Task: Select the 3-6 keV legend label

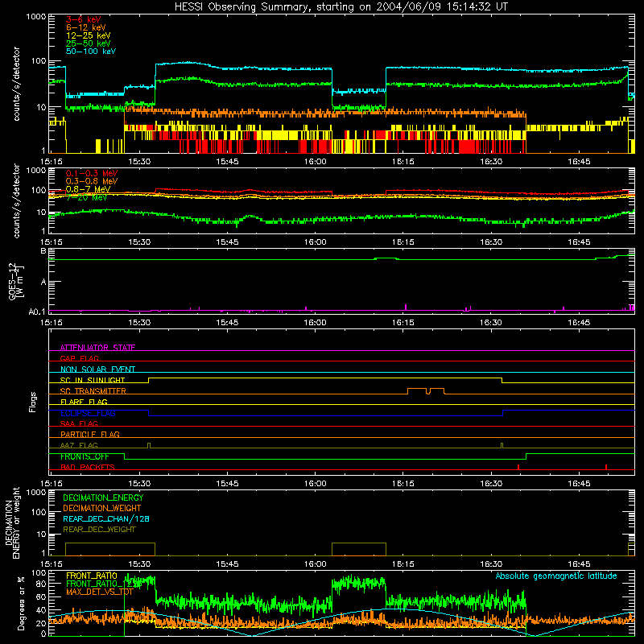Action: click(84, 19)
